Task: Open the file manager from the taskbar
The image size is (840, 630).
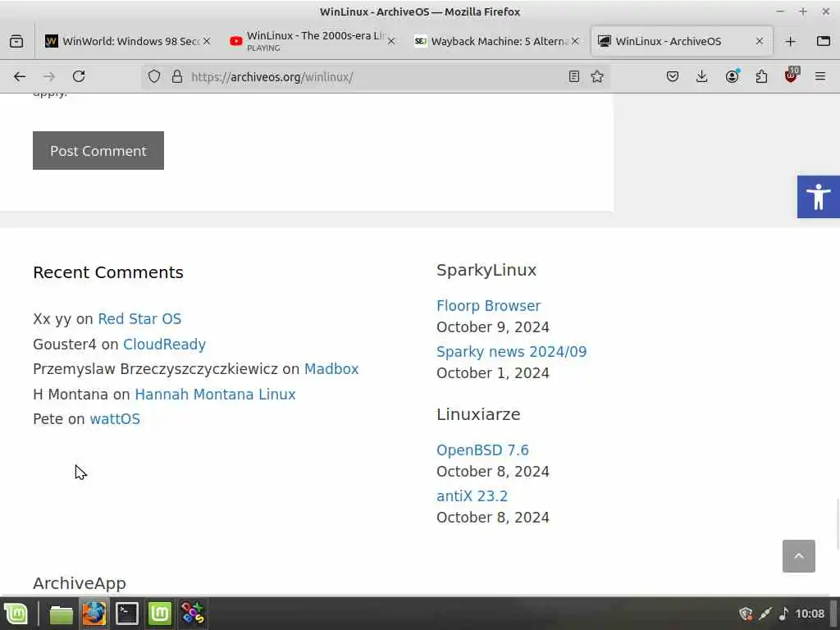Action: (x=61, y=614)
